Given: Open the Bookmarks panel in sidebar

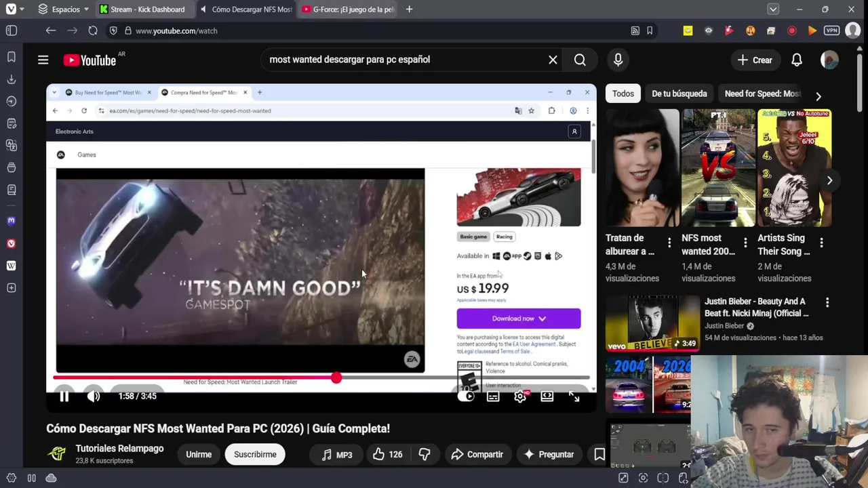Looking at the screenshot, I should pos(12,57).
